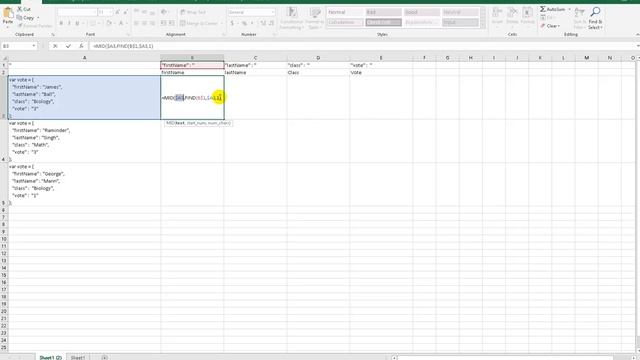Toggle Underline formatting
Viewport: 640px width, 360px height.
tap(77, 23)
